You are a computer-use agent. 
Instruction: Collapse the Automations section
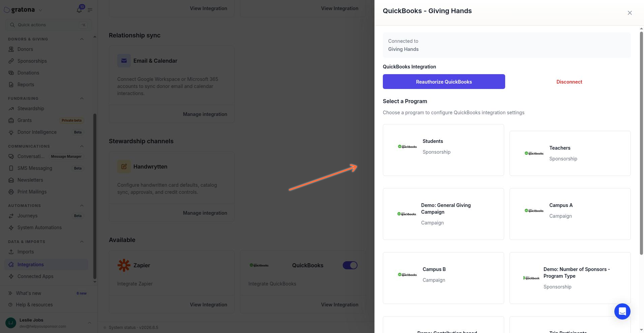82,206
